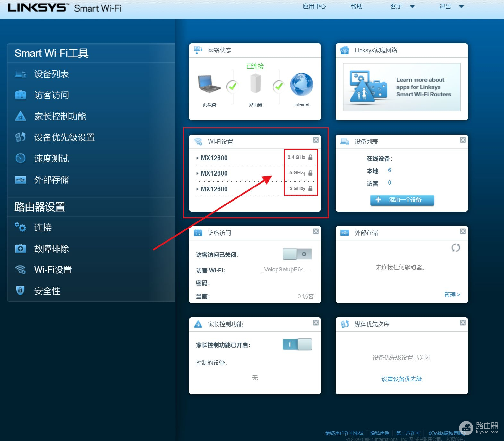Screen dimensions: 504x441
Task: Toggle the 访客访问 switch on
Action: [297, 254]
